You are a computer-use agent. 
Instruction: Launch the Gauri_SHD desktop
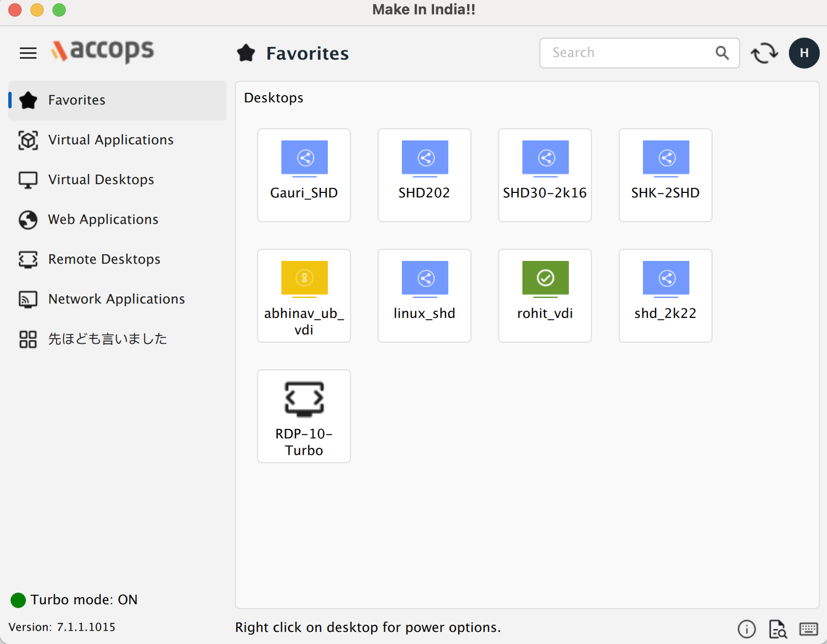pos(304,175)
